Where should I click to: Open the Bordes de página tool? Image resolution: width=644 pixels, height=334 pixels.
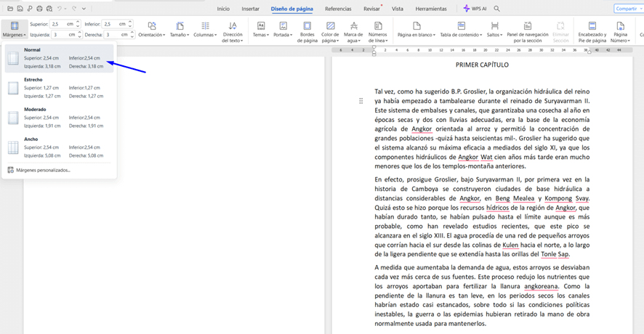[x=307, y=26]
